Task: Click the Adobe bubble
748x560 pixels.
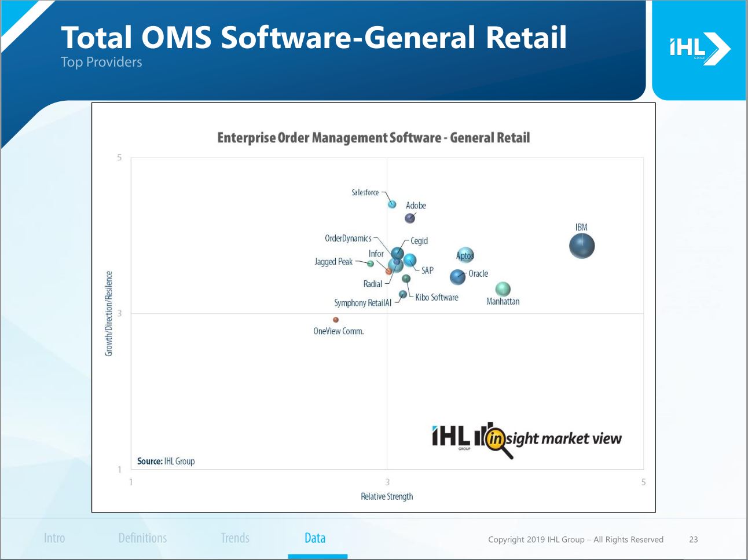Action: point(410,218)
